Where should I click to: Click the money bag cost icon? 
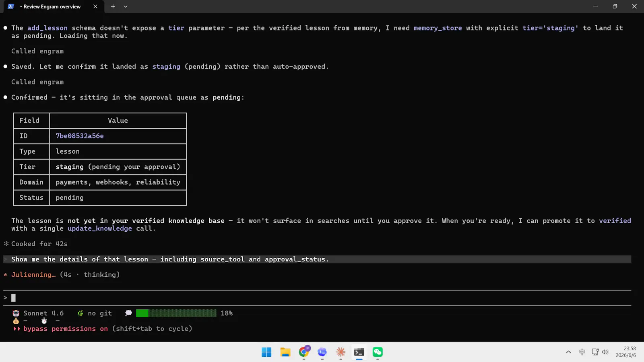click(x=16, y=321)
